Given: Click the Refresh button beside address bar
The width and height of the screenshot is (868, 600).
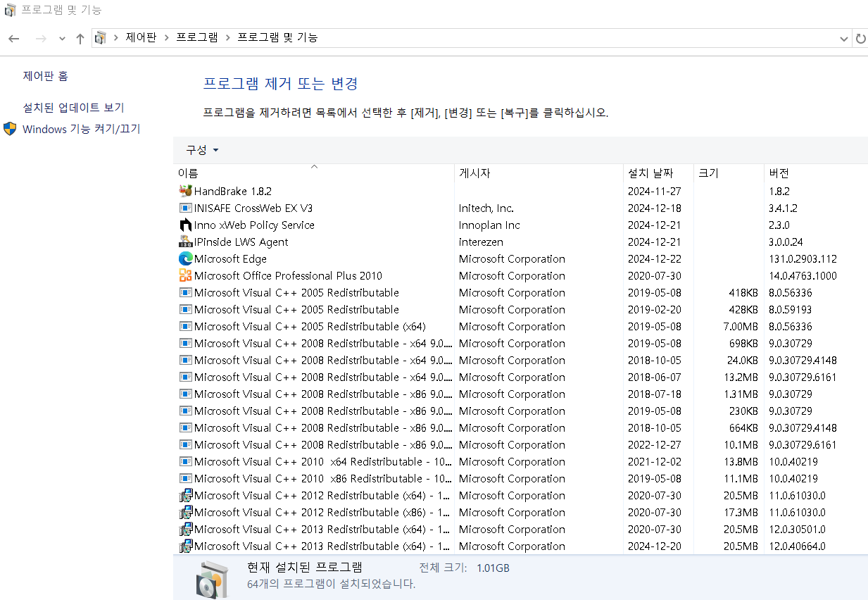Looking at the screenshot, I should click(x=860, y=39).
